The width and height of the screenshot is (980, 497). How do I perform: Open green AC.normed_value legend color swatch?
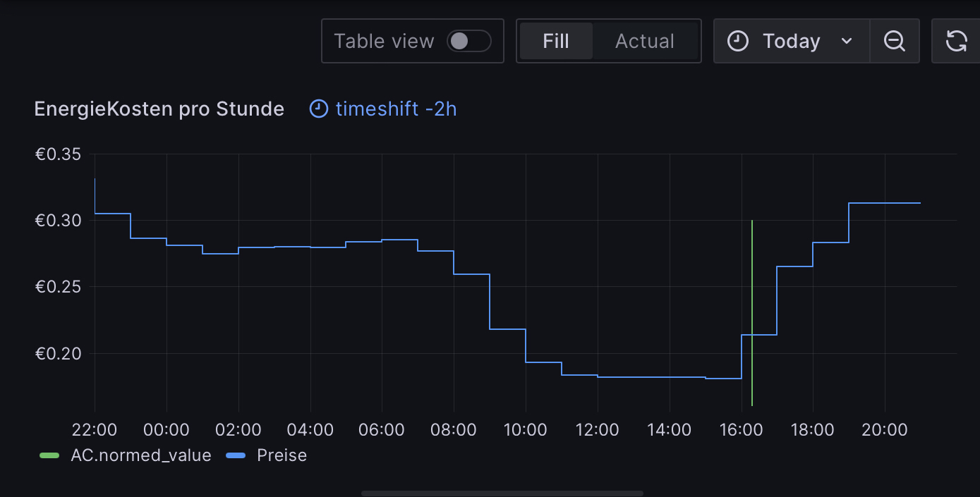point(49,455)
